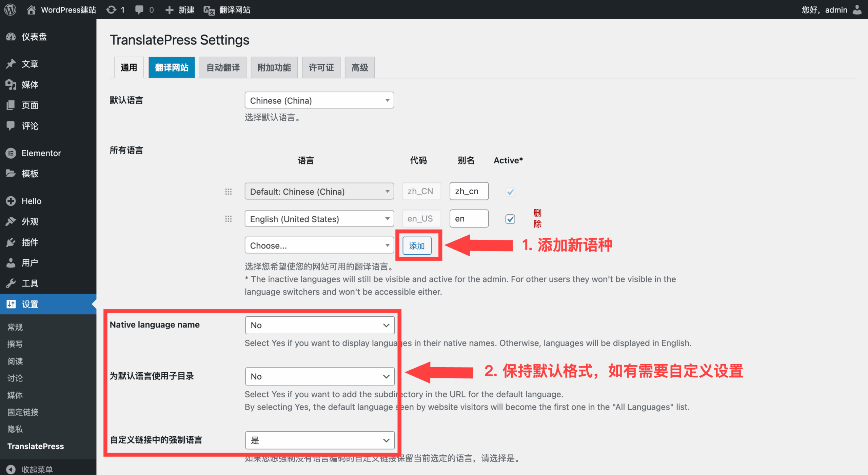This screenshot has width=868, height=475.
Task: Click Active checkbox for Default Chinese
Action: click(510, 192)
